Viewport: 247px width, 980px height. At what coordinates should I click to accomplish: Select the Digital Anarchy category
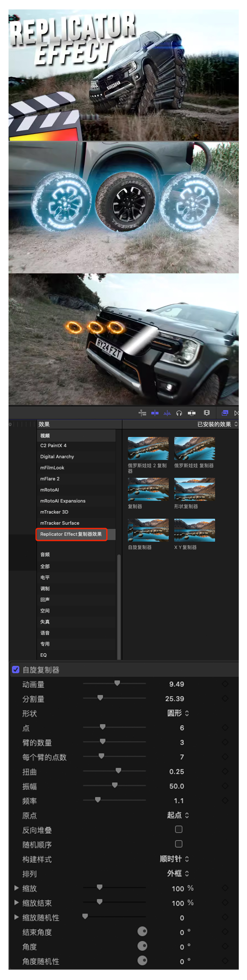pos(76,457)
